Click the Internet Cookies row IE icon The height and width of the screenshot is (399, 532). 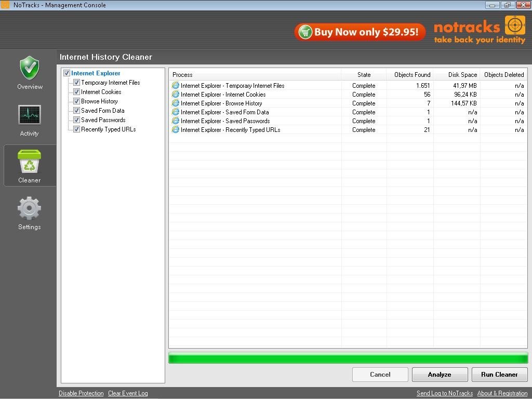(176, 95)
